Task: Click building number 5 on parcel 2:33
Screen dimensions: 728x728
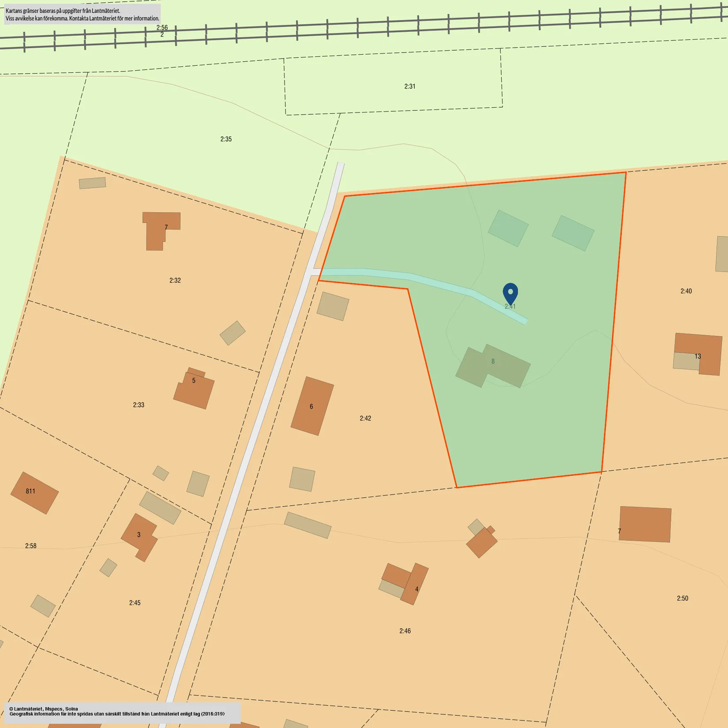Action: [x=194, y=380]
